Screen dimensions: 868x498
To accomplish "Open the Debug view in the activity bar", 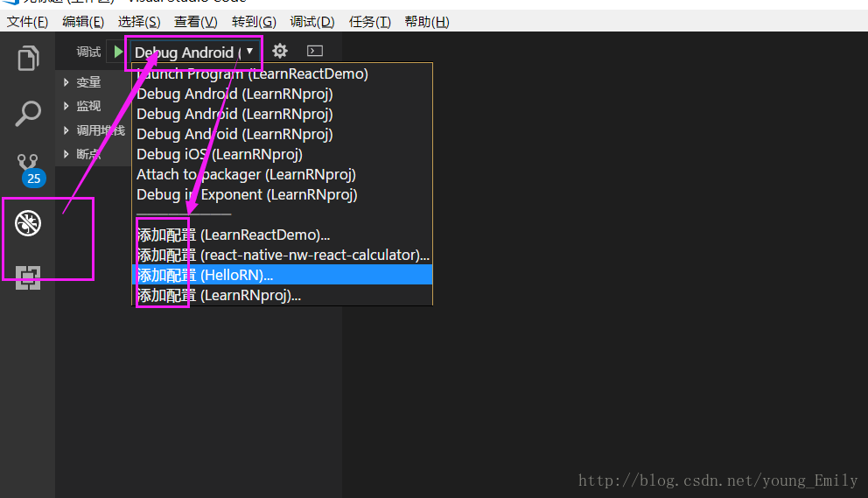I will coord(28,223).
